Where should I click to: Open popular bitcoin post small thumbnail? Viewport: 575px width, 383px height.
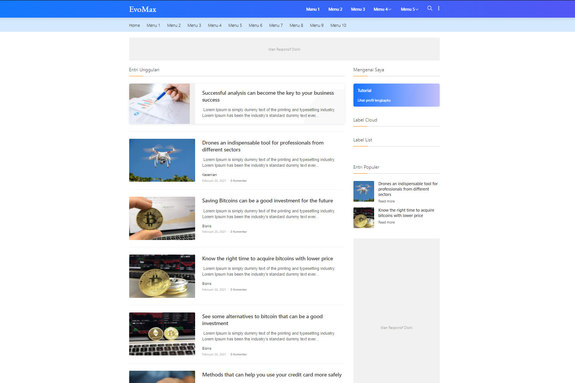[363, 218]
